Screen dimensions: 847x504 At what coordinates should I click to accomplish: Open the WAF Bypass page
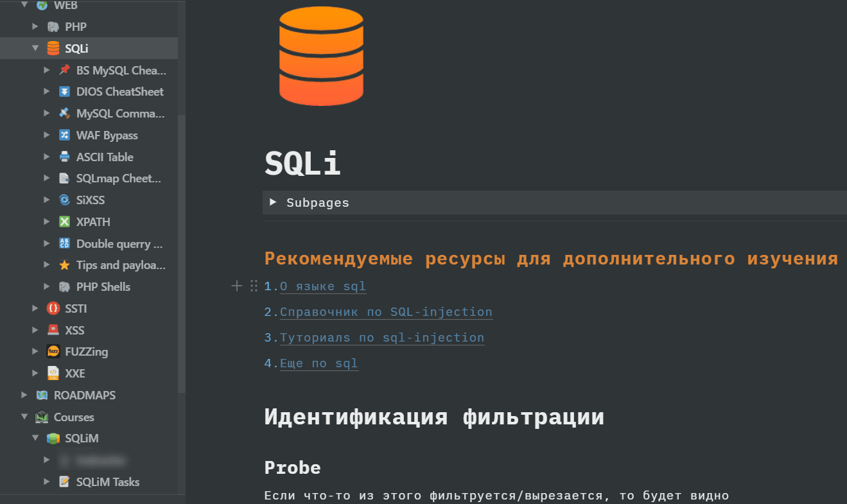[x=107, y=135]
